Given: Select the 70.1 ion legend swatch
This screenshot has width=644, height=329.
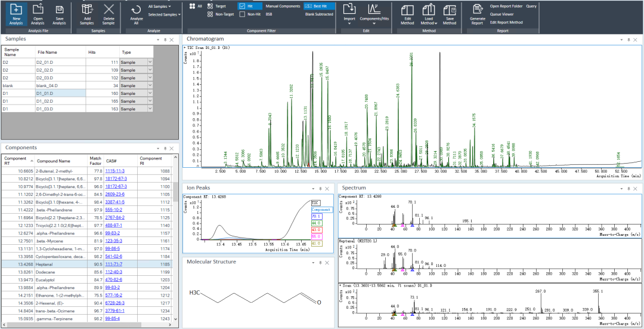Looking at the screenshot, I should point(316,216).
